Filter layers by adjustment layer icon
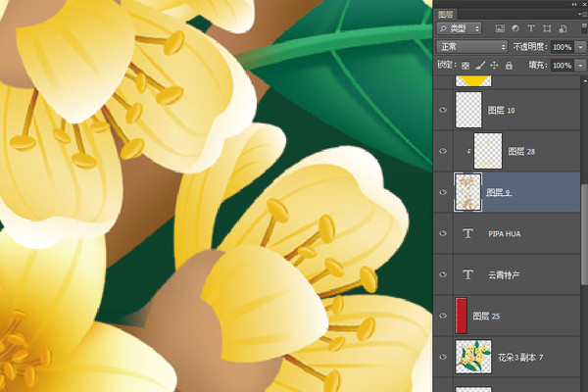This screenshot has width=588, height=392. 515,28
